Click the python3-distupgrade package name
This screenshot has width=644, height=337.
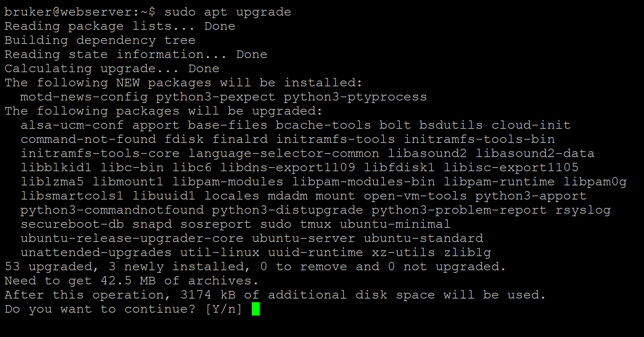pyautogui.click(x=287, y=210)
